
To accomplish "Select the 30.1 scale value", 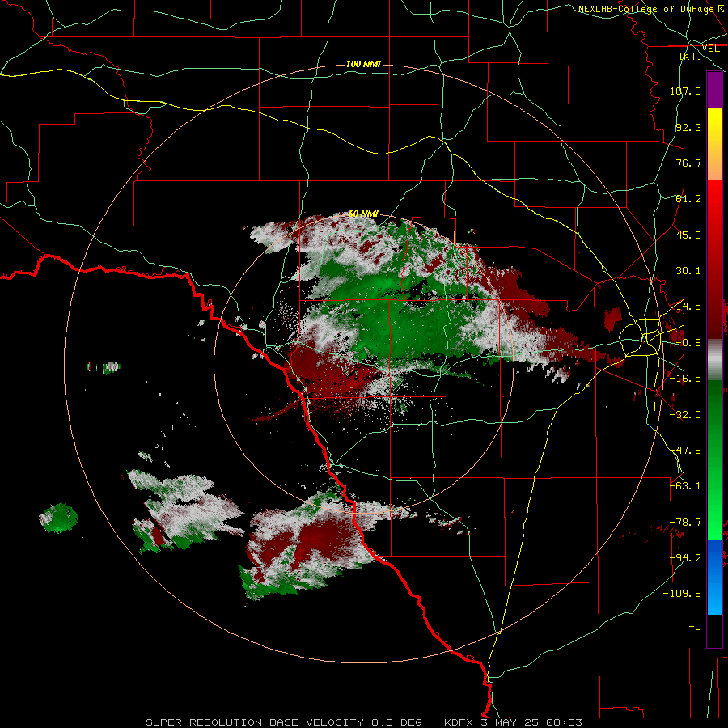I will (688, 271).
